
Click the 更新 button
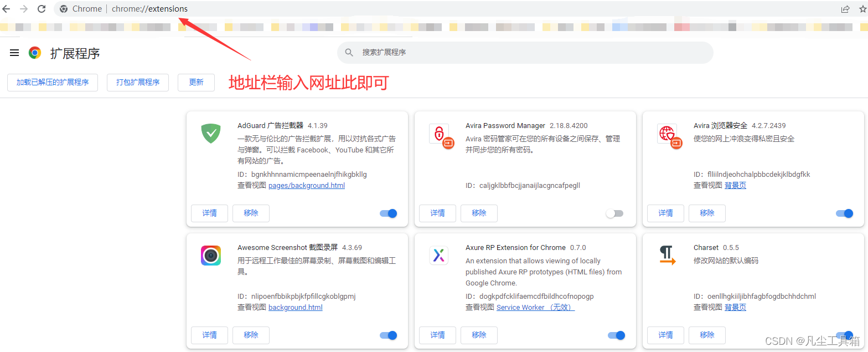tap(196, 82)
